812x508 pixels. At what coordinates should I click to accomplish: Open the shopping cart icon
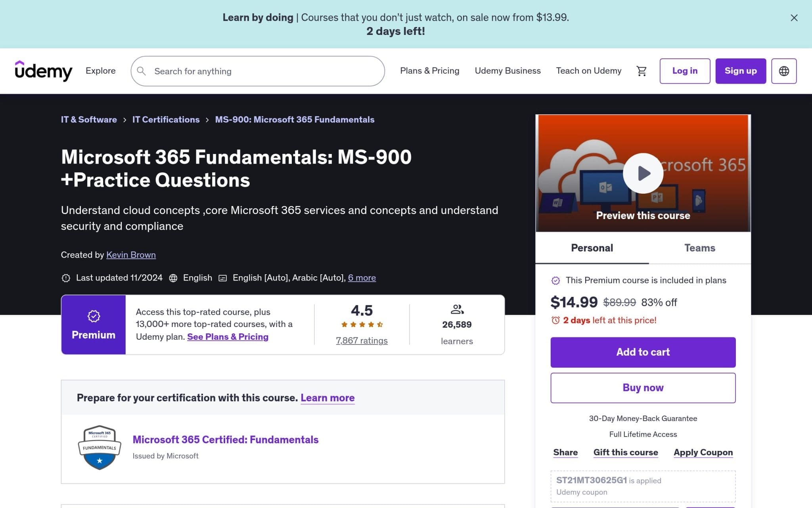click(x=641, y=71)
